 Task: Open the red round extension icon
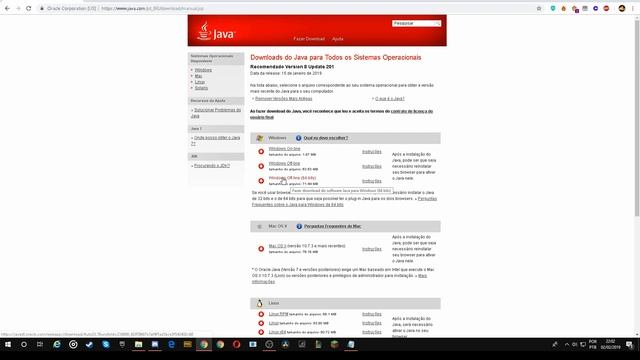[606, 8]
